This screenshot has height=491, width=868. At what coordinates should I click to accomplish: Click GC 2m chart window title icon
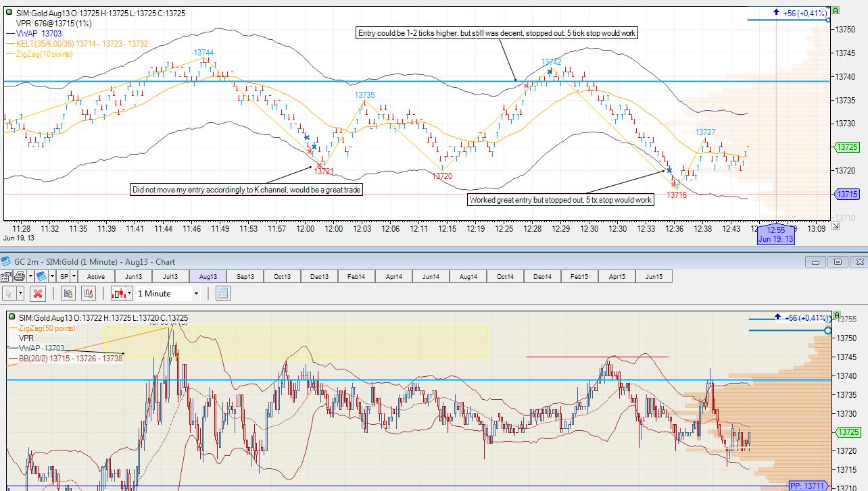6,261
